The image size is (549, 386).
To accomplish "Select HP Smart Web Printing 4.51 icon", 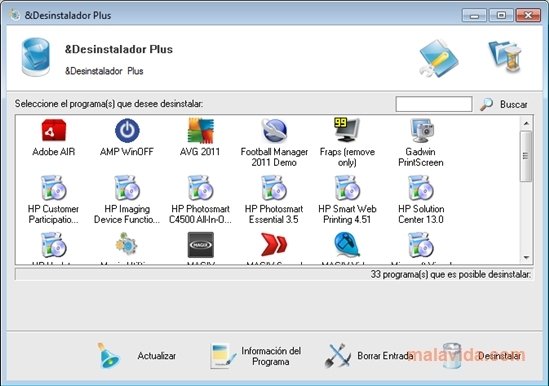I will coord(347,188).
